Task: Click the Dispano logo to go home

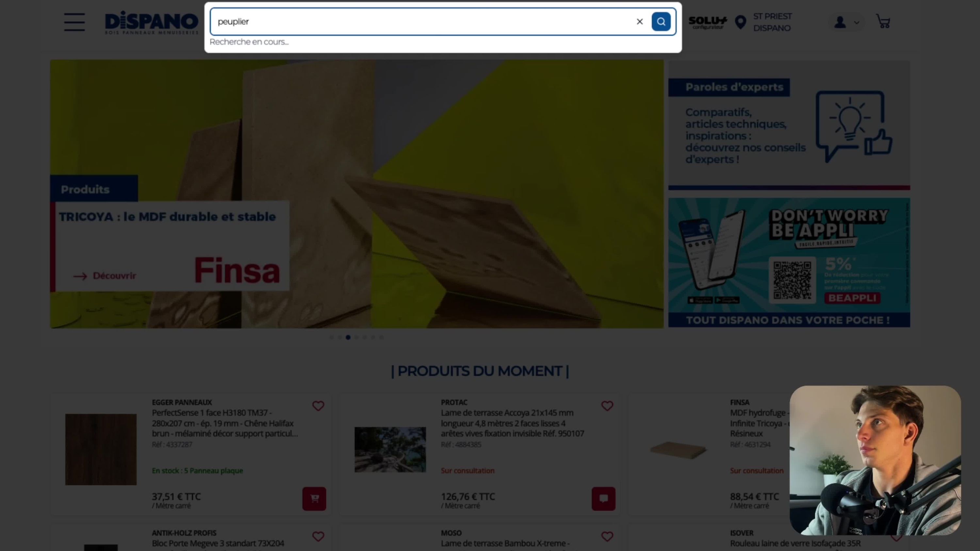Action: pos(152,23)
